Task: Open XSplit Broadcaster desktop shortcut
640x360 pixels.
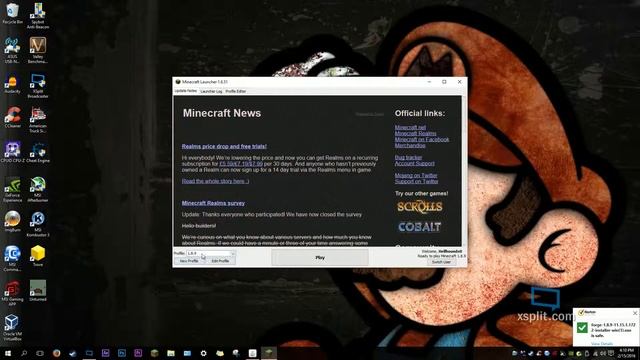Action: coord(38,86)
